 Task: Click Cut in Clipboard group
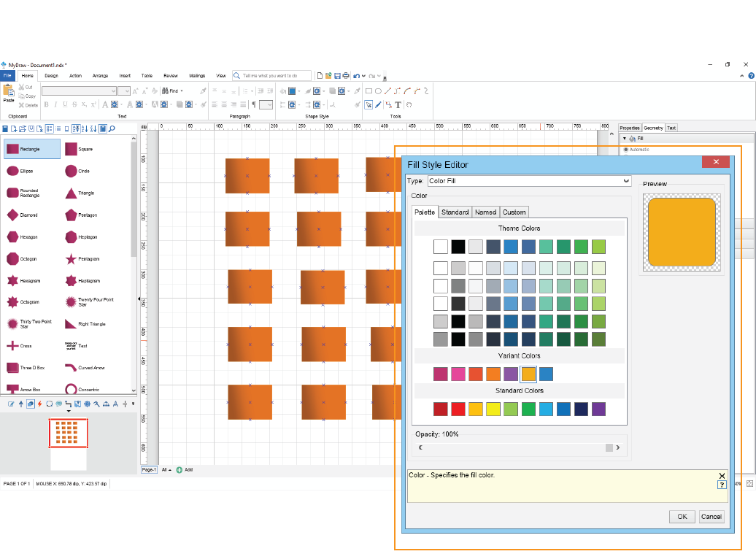coord(26,88)
